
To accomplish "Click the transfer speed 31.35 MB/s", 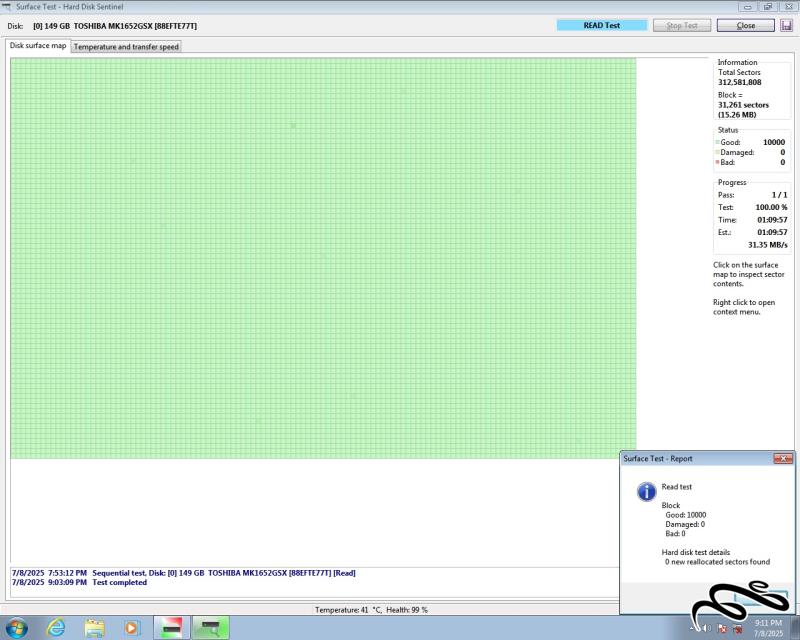I will (767, 245).
